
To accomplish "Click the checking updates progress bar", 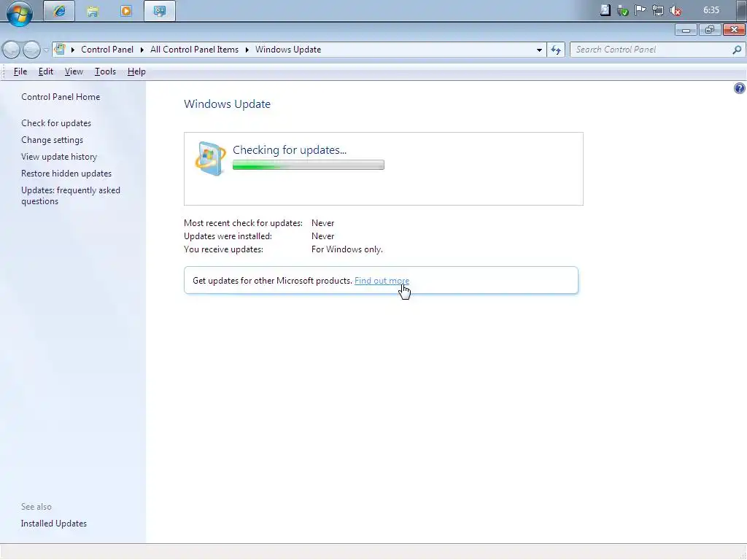I will point(309,165).
